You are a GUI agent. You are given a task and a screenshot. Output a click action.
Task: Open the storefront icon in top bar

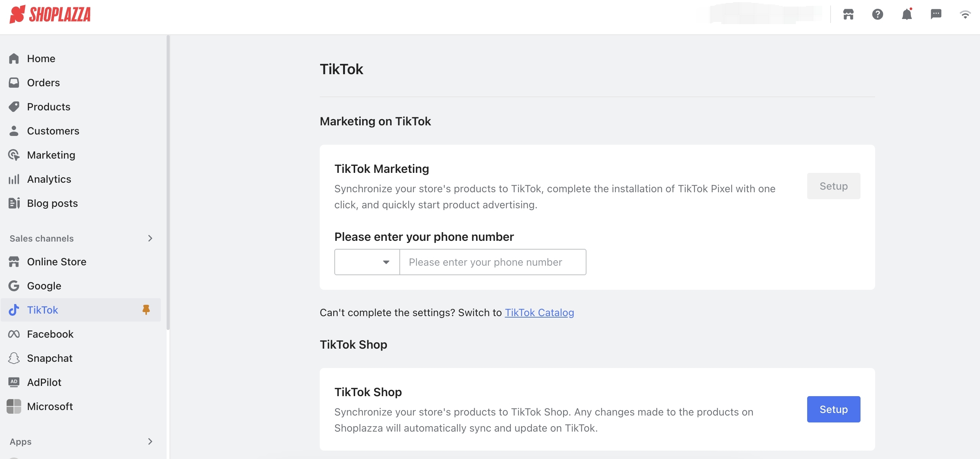[848, 15]
